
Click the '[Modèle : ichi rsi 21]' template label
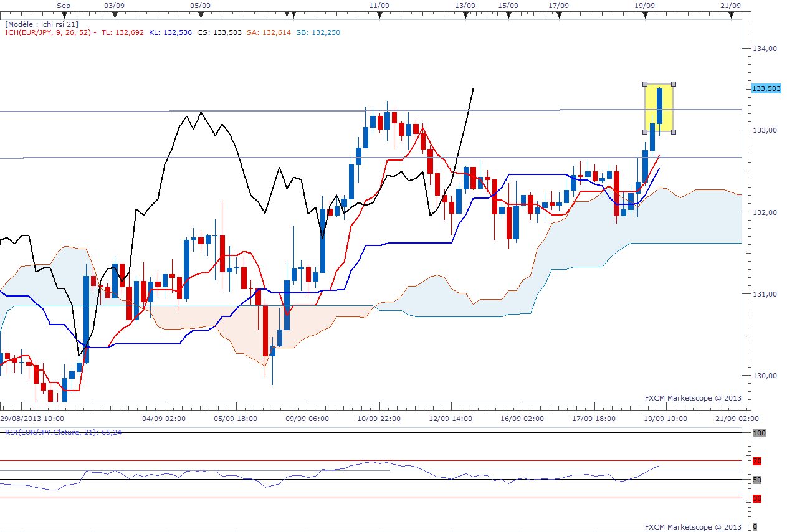[42, 24]
